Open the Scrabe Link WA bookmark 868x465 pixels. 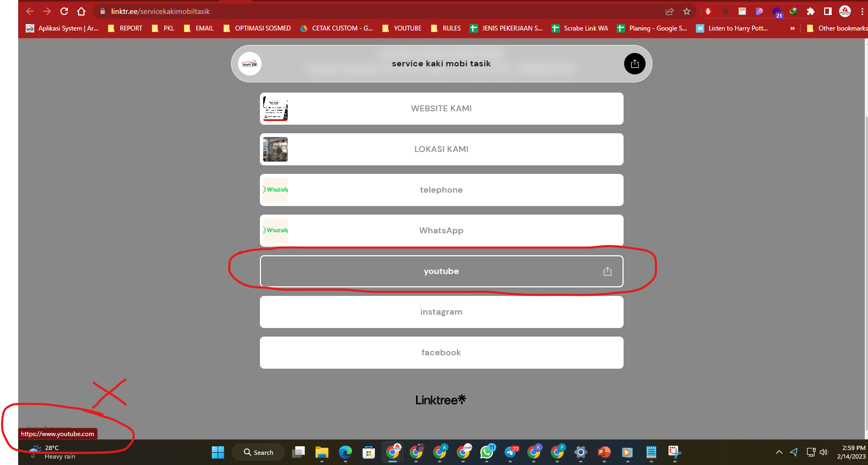click(580, 28)
